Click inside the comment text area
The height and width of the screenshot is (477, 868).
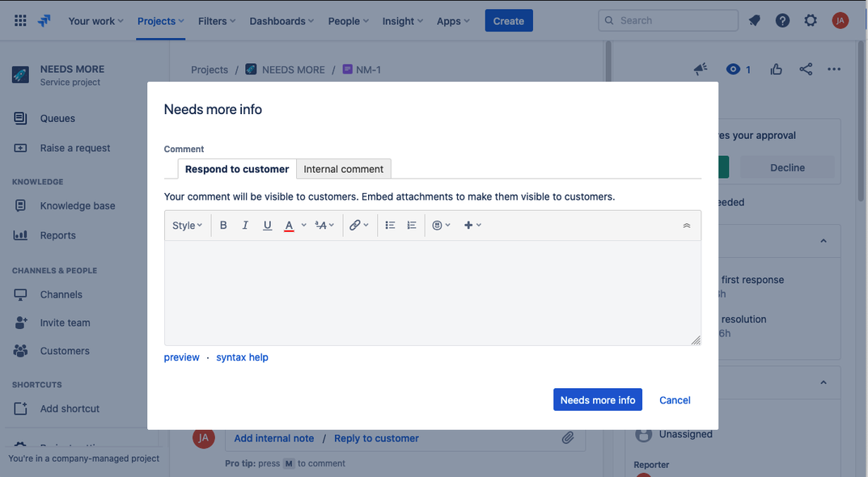click(432, 293)
